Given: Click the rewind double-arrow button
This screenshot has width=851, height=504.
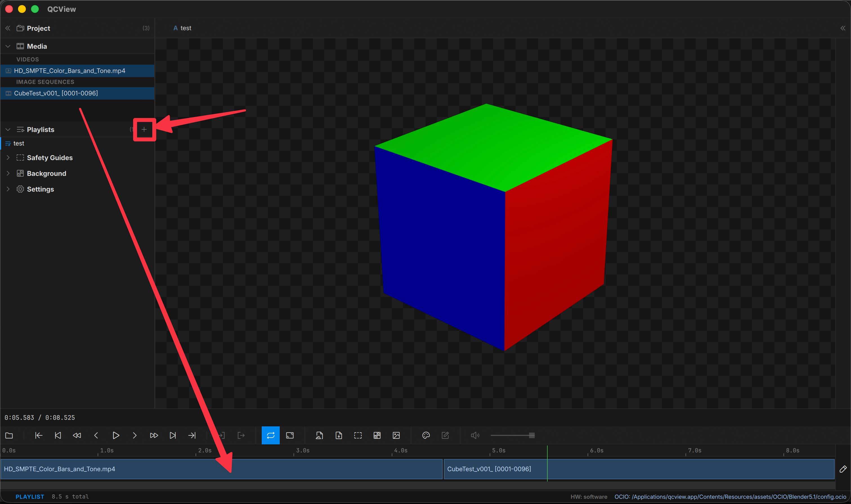Looking at the screenshot, I should point(77,435).
